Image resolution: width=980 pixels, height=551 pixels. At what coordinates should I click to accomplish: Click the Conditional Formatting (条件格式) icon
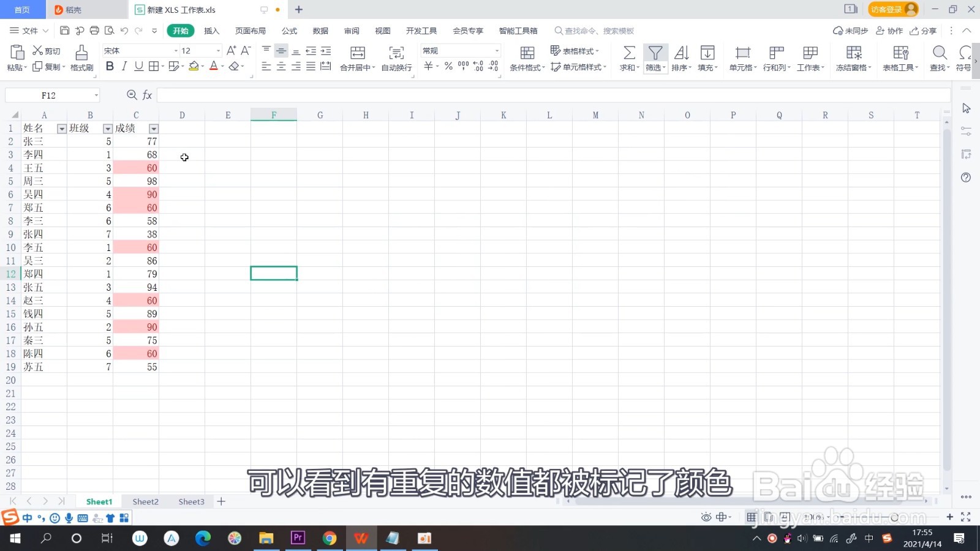pos(527,53)
